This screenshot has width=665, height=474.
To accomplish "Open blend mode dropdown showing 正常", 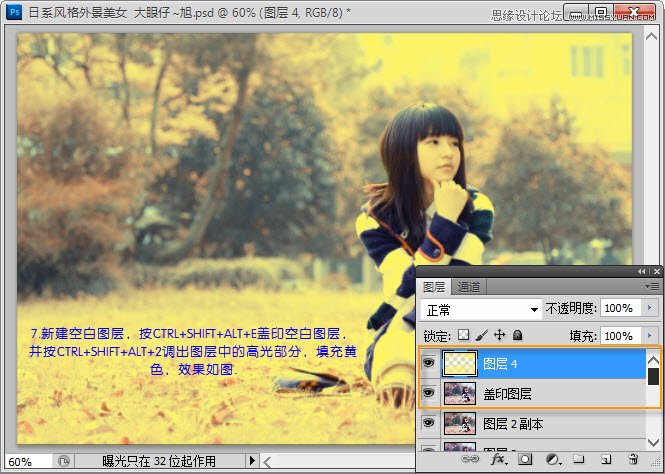I will 481,310.
